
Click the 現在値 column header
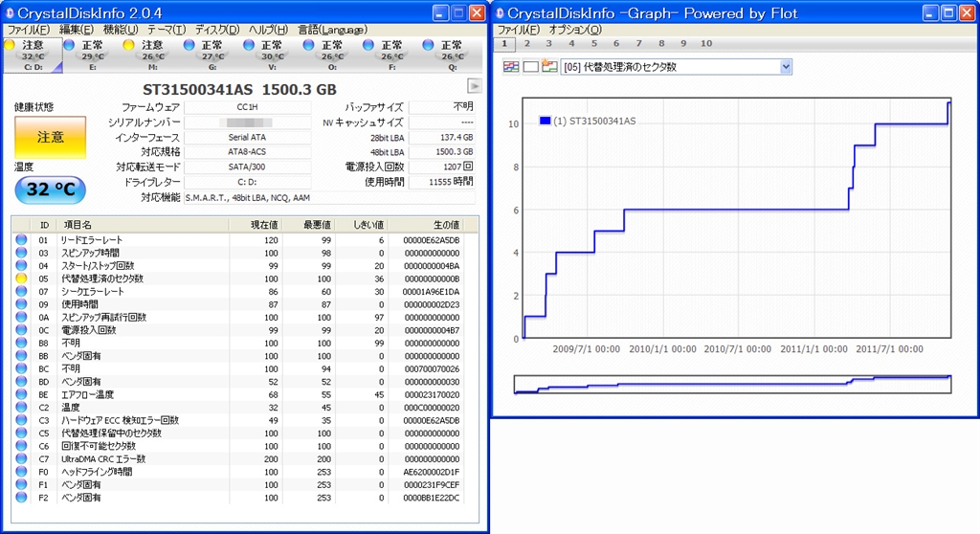(256, 225)
